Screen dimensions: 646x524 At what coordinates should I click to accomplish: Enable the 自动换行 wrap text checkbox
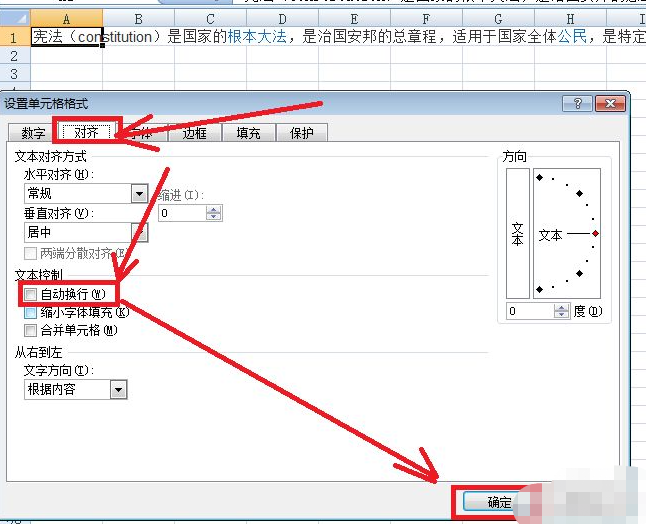pos(31,294)
